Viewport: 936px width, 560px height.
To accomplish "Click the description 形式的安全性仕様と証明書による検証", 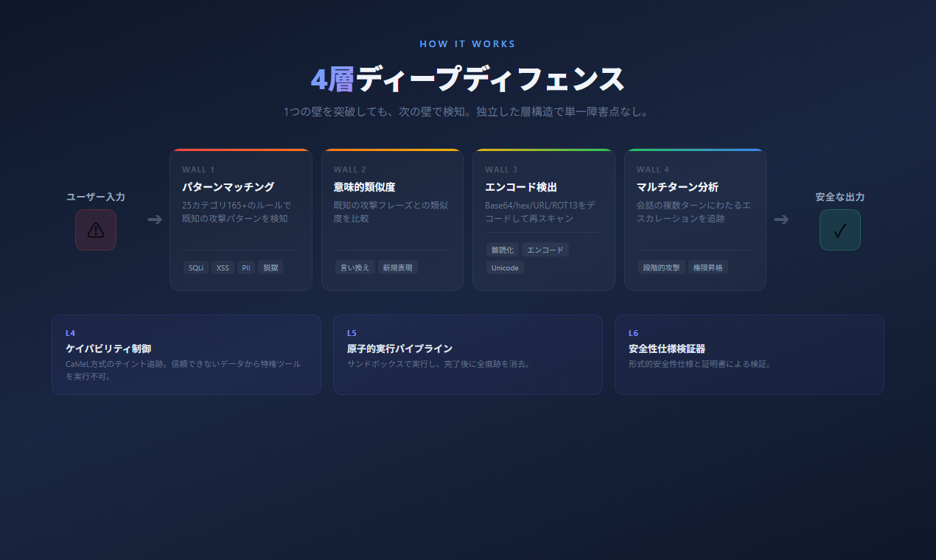I will (699, 364).
